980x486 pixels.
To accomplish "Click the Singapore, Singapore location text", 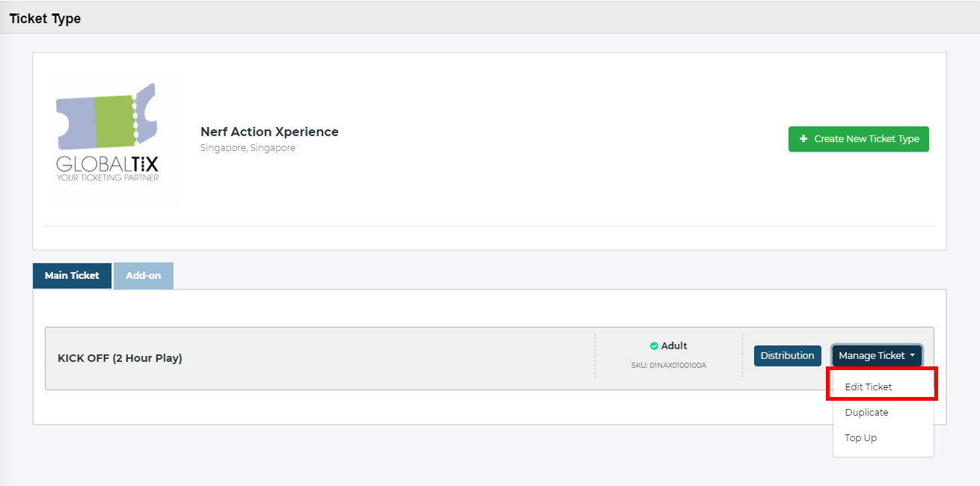I will point(248,148).
